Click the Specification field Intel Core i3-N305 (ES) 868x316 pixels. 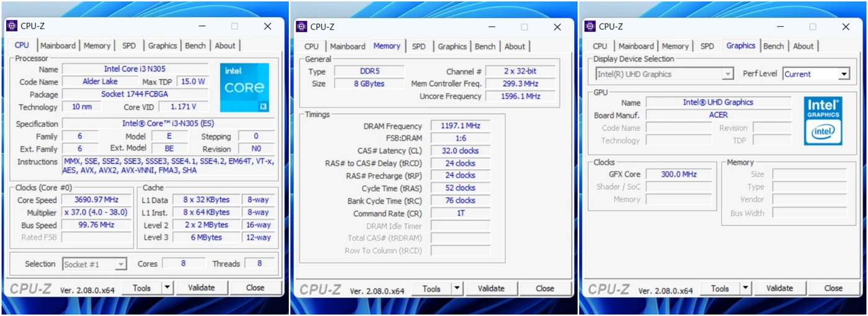pyautogui.click(x=168, y=123)
